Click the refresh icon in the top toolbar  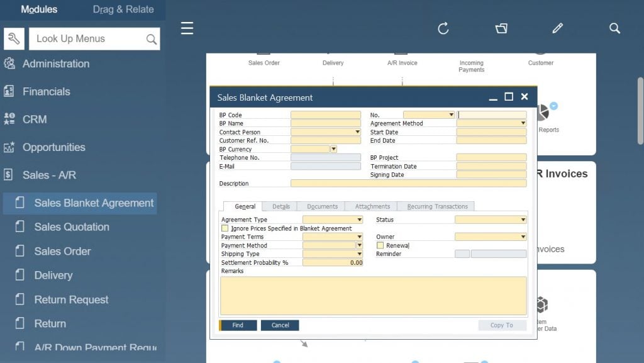coord(443,28)
